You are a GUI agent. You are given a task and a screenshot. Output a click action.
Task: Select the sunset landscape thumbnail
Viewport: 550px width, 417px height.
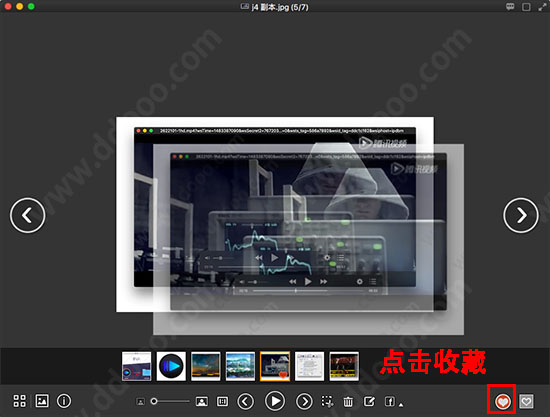[x=206, y=366]
